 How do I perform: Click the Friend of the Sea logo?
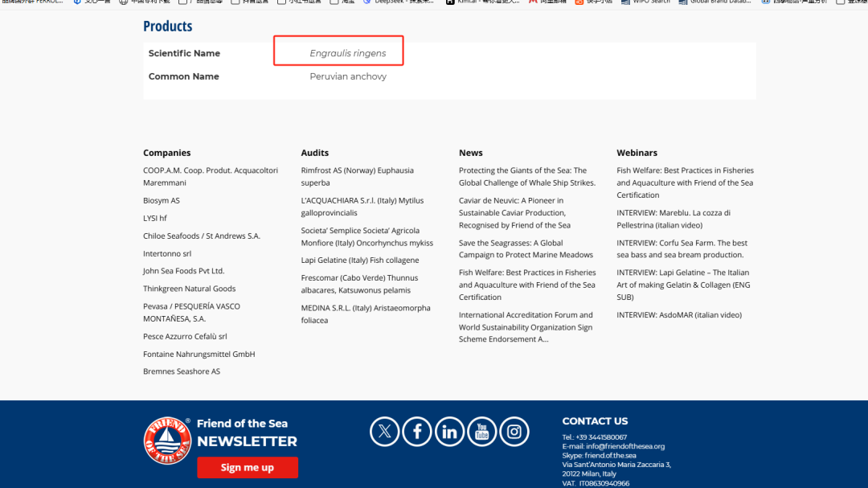tap(167, 441)
